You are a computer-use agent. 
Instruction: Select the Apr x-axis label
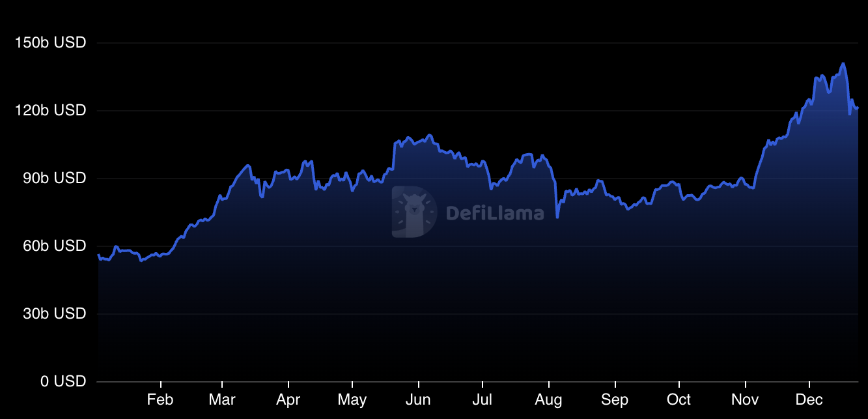coord(288,400)
